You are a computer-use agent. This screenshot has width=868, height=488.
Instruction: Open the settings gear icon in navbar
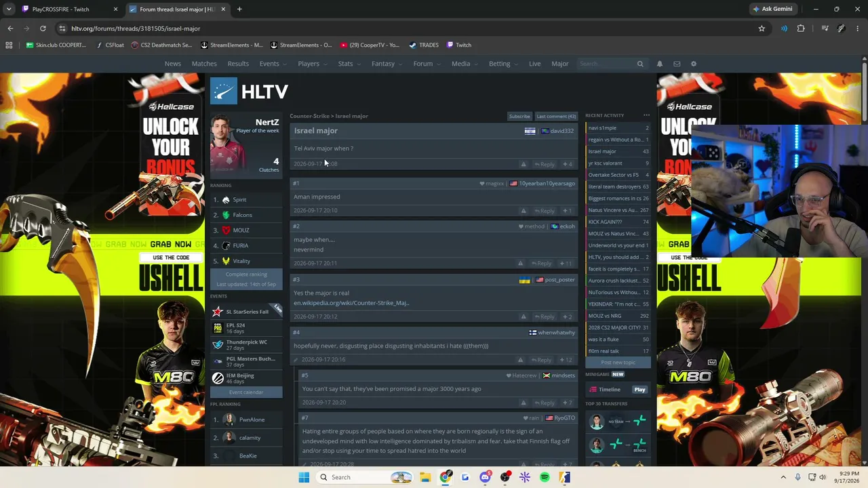pyautogui.click(x=694, y=64)
